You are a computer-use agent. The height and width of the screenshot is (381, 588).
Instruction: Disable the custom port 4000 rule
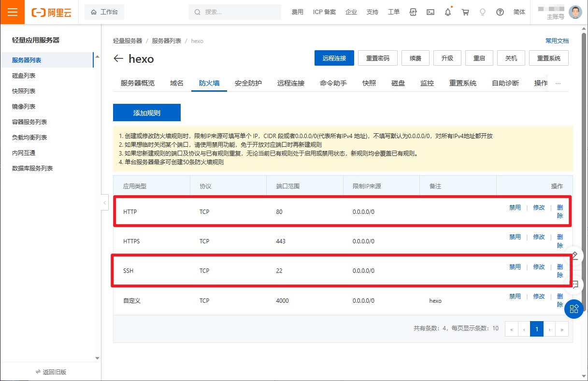tap(515, 296)
